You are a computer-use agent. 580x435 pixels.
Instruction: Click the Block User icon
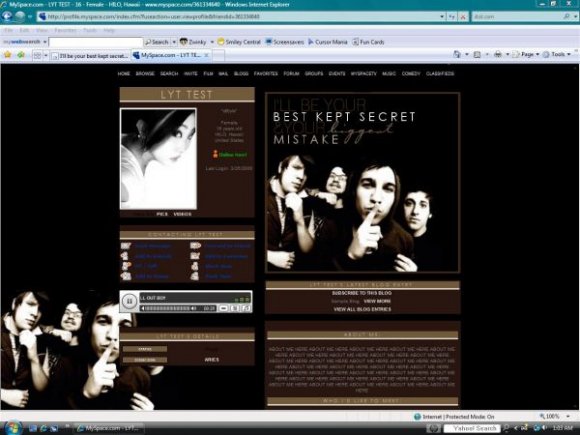[195, 266]
